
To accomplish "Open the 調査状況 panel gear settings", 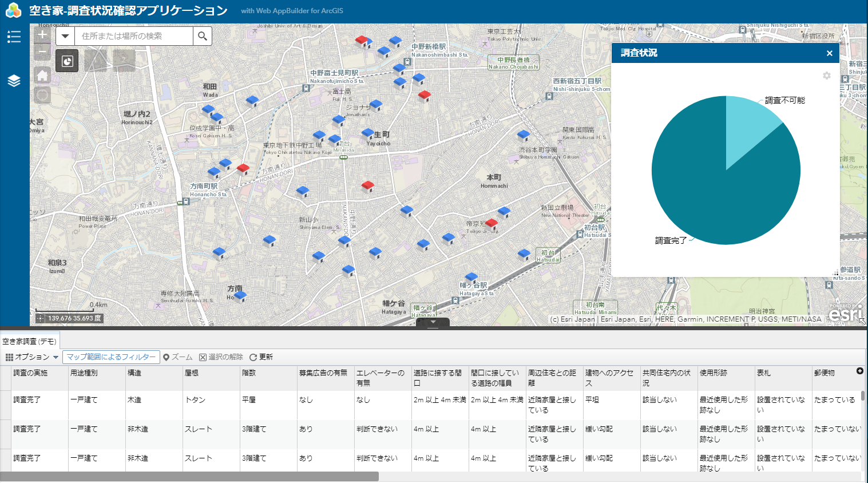I will tap(826, 76).
